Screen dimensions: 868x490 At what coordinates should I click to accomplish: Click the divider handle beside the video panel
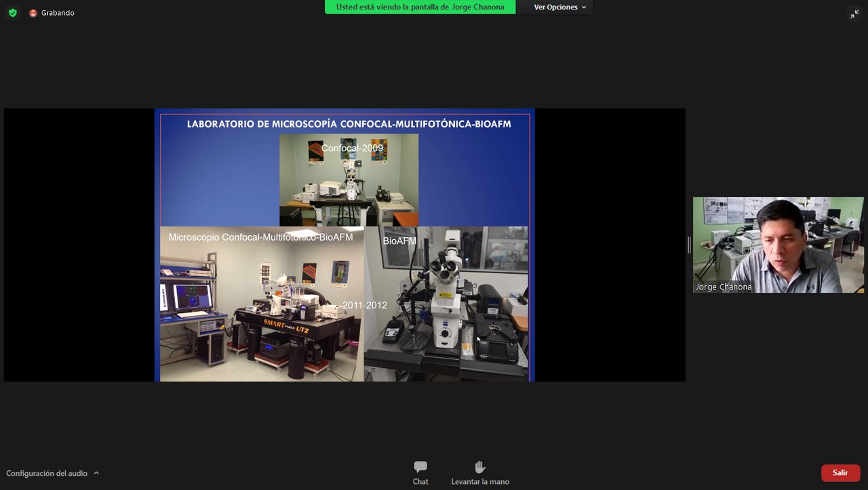(x=689, y=245)
